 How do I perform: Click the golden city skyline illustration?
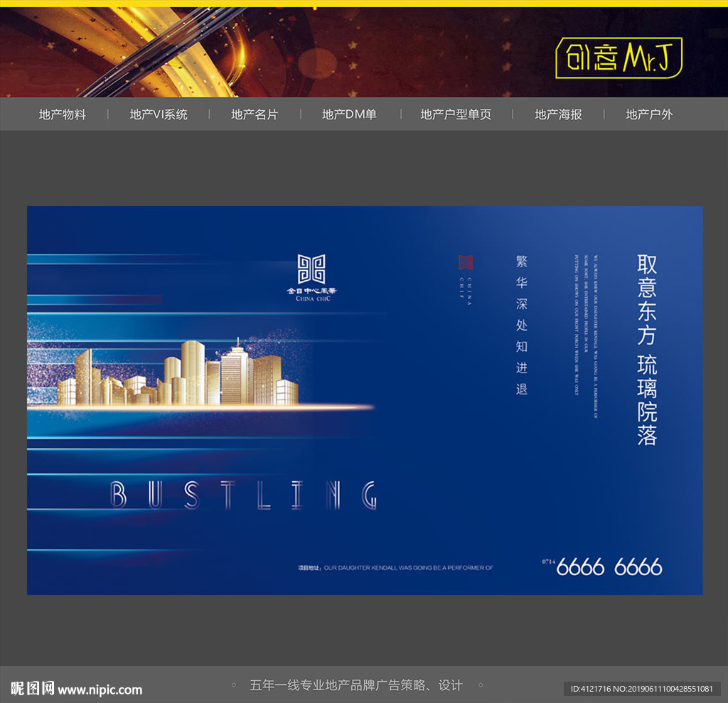(178, 373)
